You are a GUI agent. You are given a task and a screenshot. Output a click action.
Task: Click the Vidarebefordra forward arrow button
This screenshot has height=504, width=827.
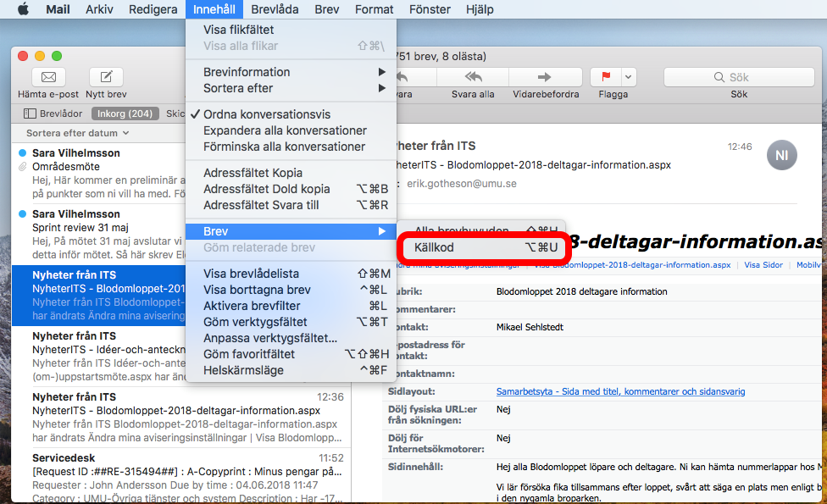pyautogui.click(x=546, y=77)
